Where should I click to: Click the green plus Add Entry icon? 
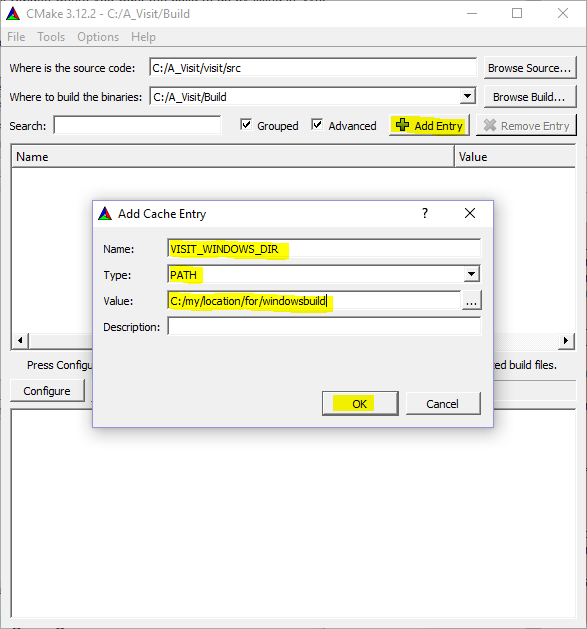pyautogui.click(x=402, y=125)
